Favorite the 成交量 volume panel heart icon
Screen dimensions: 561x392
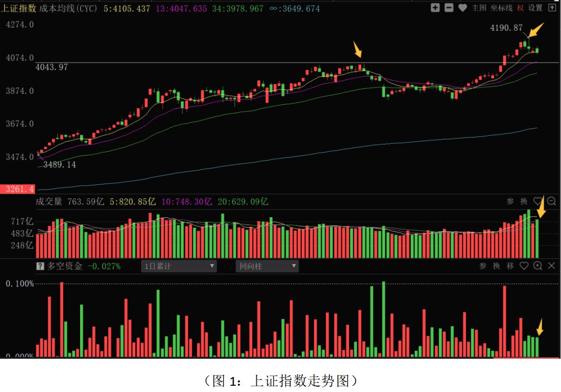coord(537,201)
